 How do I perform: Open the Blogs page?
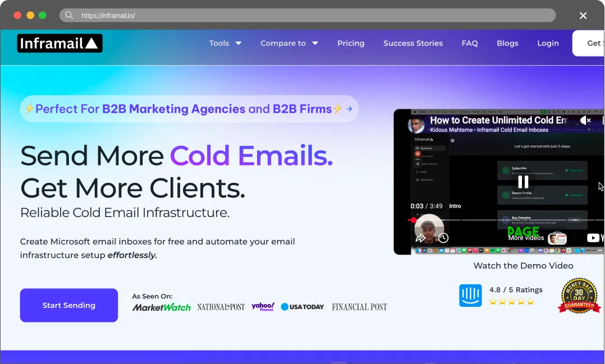(x=507, y=43)
